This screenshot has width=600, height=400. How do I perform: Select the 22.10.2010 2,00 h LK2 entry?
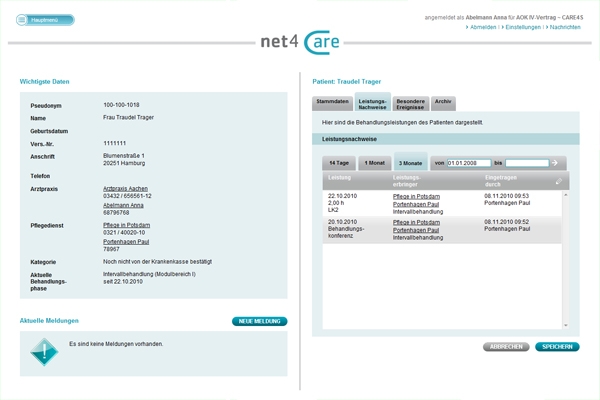(442, 204)
